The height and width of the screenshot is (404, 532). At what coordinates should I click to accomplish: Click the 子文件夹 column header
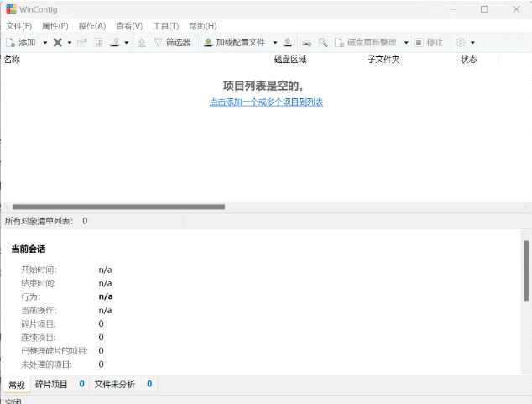pyautogui.click(x=411, y=60)
